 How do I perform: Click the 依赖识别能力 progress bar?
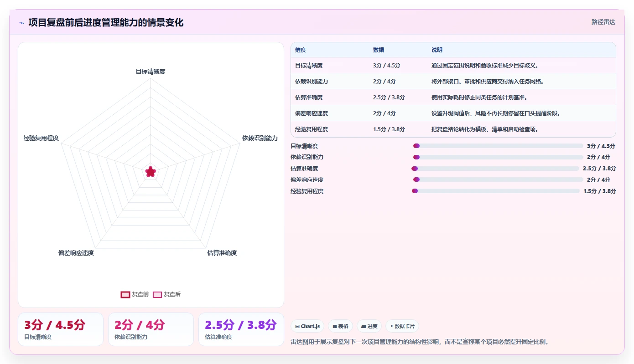click(x=498, y=157)
